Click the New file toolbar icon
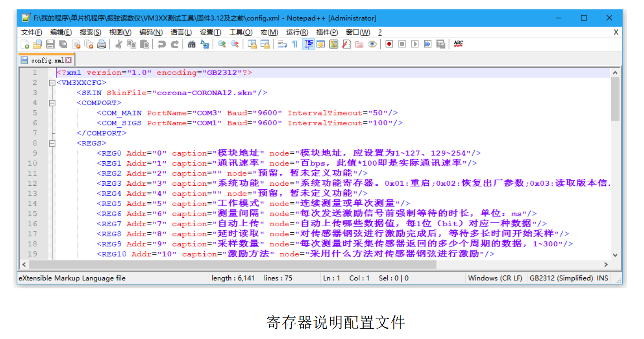Image resolution: width=644 pixels, height=339 pixels. (x=25, y=44)
